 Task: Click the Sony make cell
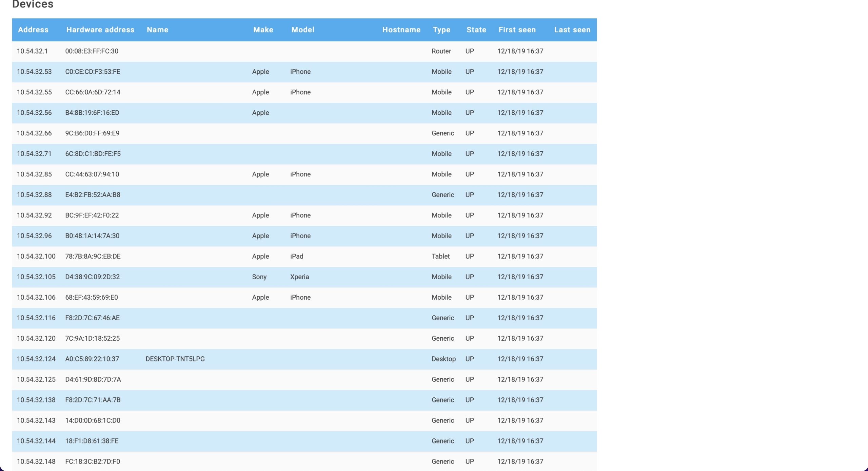[x=259, y=277]
